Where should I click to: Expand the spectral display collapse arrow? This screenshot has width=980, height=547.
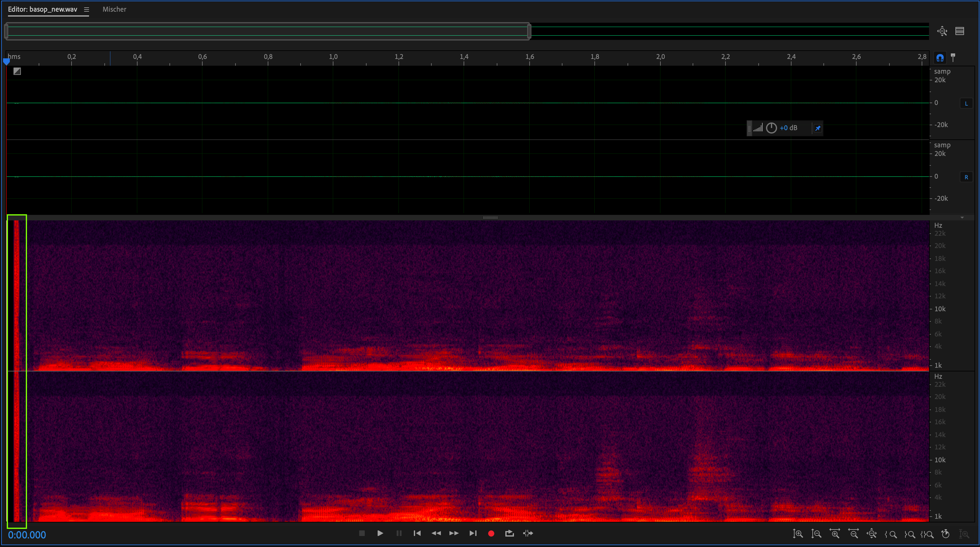click(x=962, y=218)
